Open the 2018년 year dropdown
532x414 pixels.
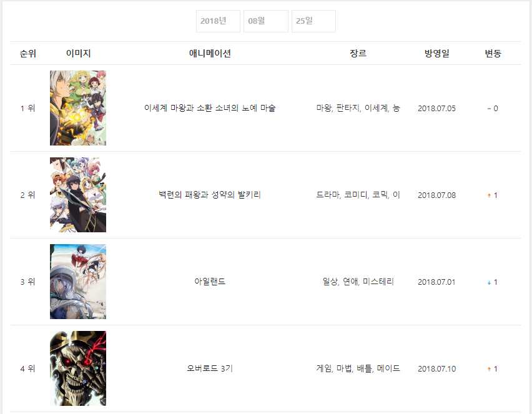(x=218, y=21)
